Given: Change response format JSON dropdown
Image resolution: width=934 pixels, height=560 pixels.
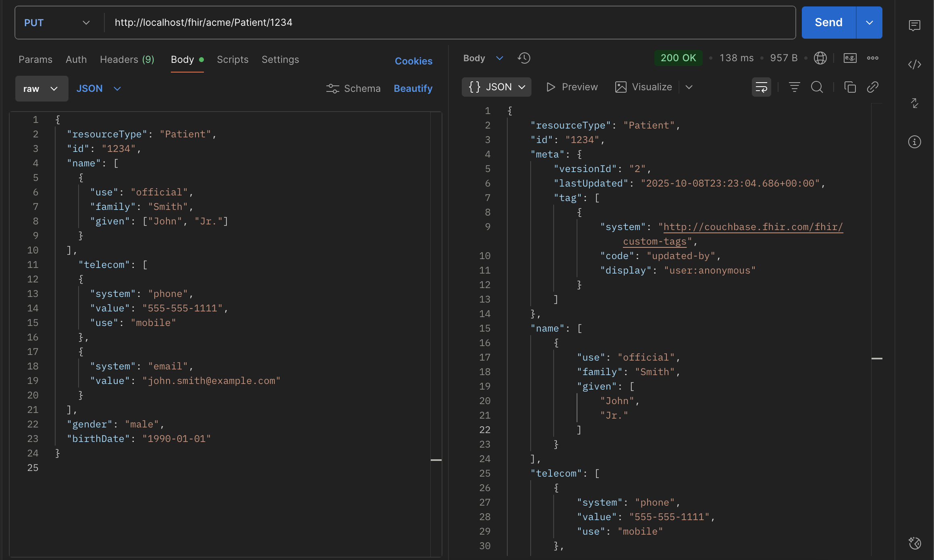Looking at the screenshot, I should [x=496, y=87].
